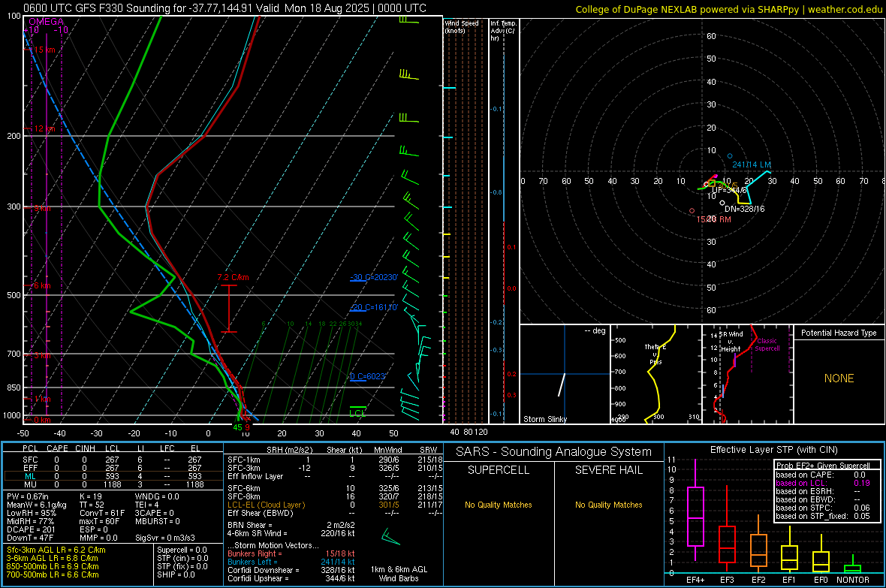Click the 7.2 C/km lapse rate label
The height and width of the screenshot is (588, 886).
click(x=233, y=277)
